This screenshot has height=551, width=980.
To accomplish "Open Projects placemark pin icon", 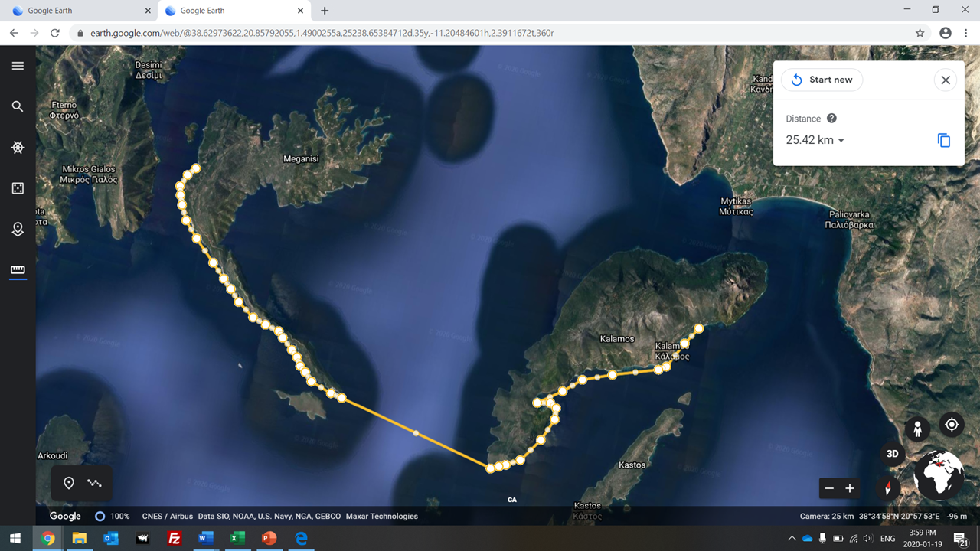I will tap(18, 230).
